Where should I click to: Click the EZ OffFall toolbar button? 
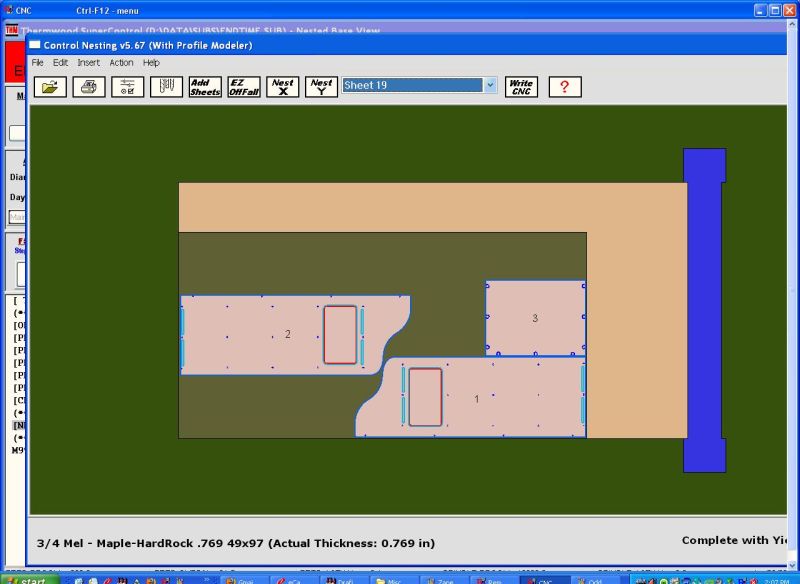click(x=243, y=87)
